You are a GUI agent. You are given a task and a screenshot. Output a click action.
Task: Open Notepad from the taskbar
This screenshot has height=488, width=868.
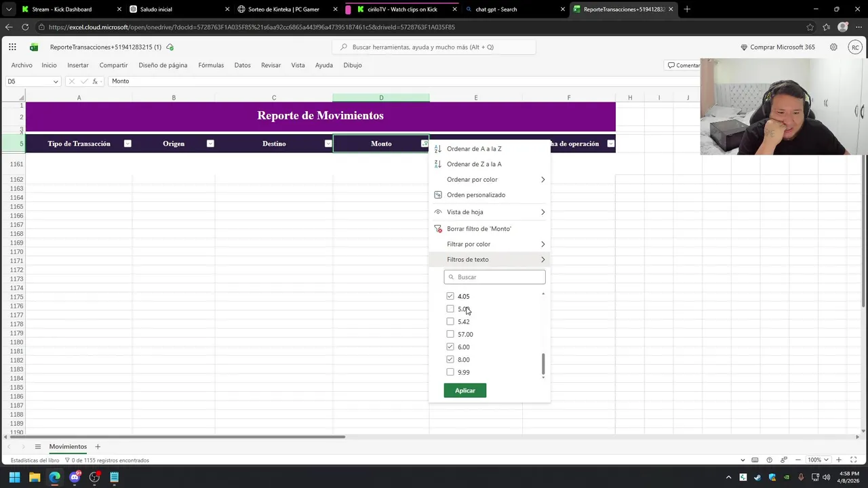coord(115,477)
